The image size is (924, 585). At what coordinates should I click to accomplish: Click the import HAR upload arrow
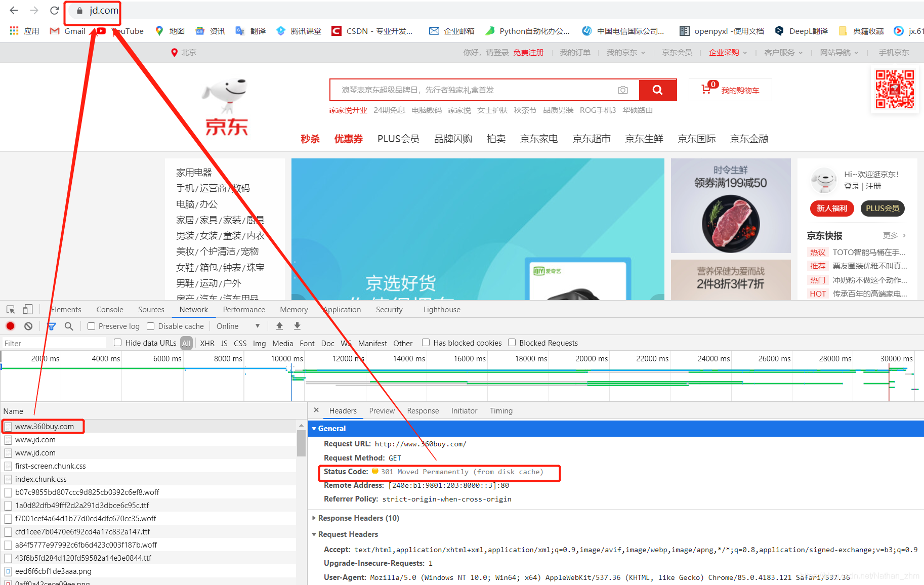point(279,326)
